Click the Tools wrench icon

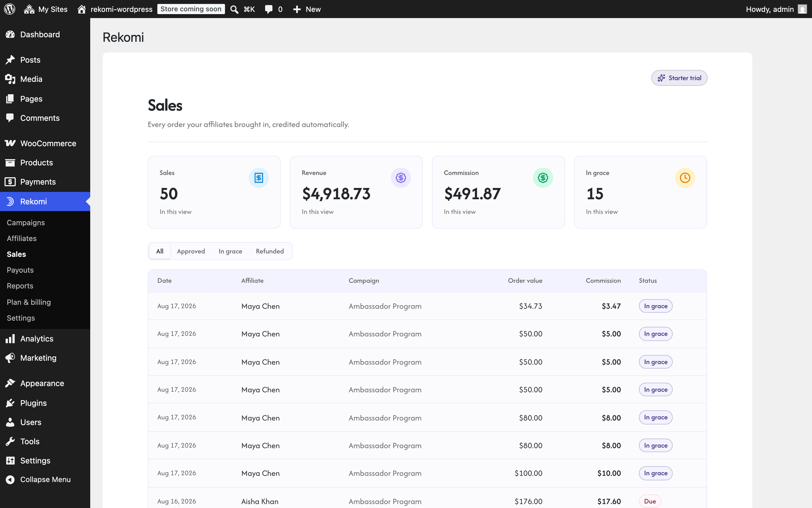[10, 441]
